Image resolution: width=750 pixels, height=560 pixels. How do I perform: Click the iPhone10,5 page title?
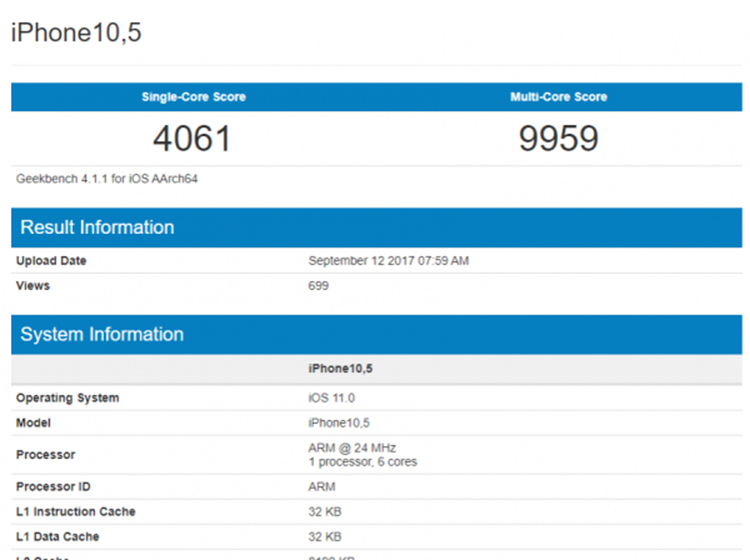76,32
